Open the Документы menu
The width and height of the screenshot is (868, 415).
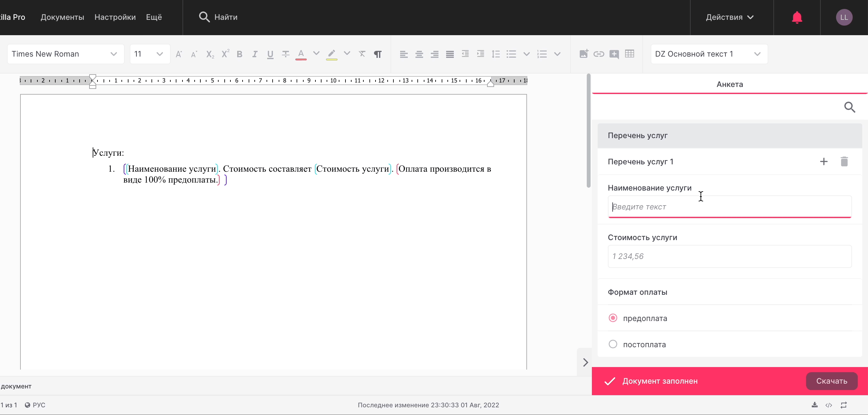pos(62,17)
